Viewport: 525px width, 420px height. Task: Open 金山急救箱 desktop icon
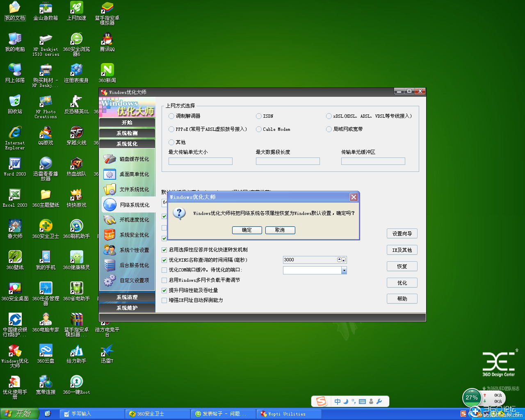point(46,11)
